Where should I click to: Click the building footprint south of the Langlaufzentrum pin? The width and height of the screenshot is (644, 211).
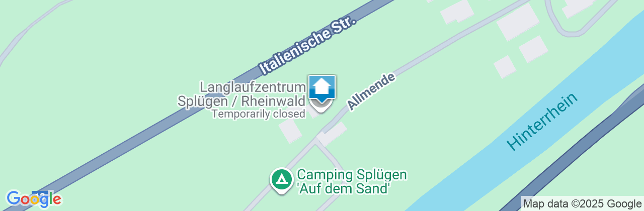tap(290, 131)
